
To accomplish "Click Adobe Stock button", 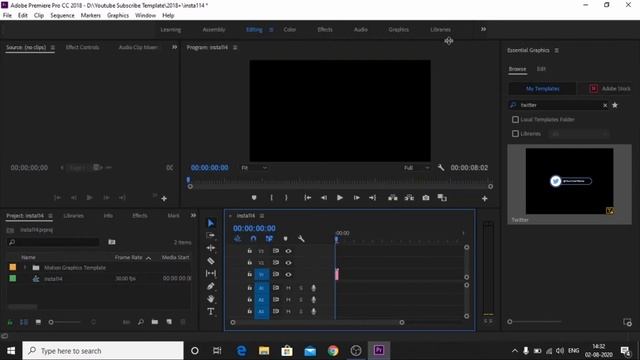I will pyautogui.click(x=610, y=89).
